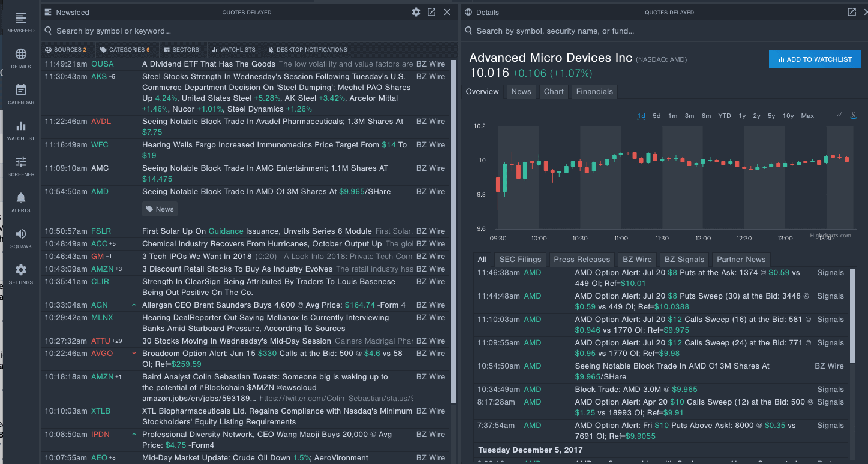Open the Newsfeed settings gear
The image size is (868, 464).
coord(416,11)
